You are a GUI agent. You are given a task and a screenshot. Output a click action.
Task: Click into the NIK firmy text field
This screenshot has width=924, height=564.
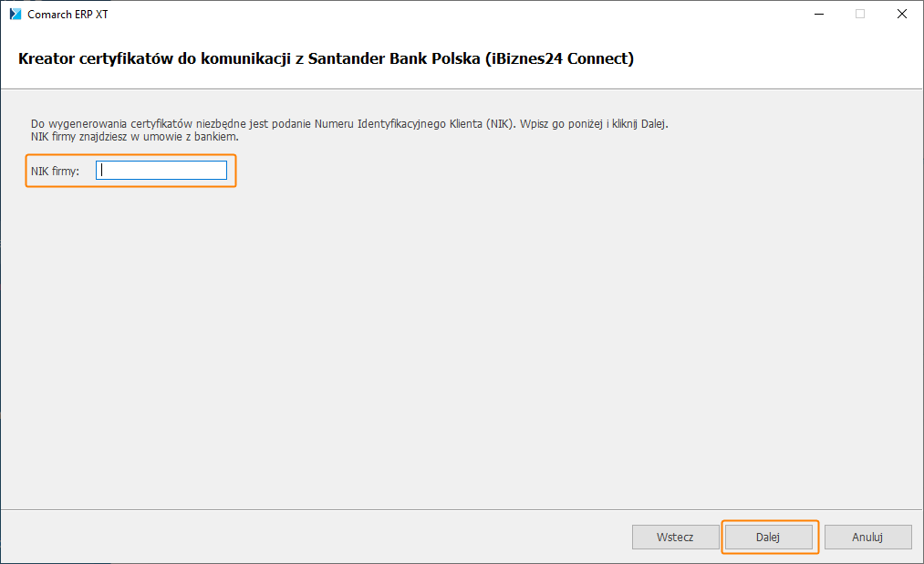click(161, 171)
